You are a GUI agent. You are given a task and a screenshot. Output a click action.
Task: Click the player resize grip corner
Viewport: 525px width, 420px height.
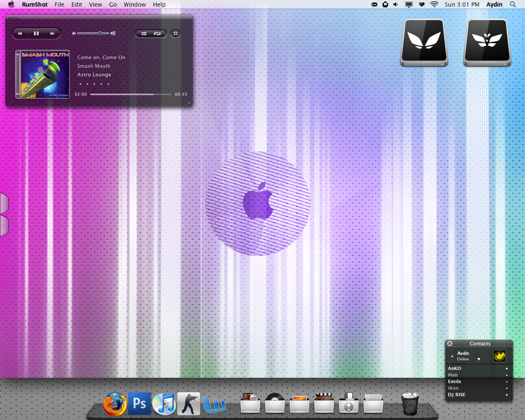189,103
